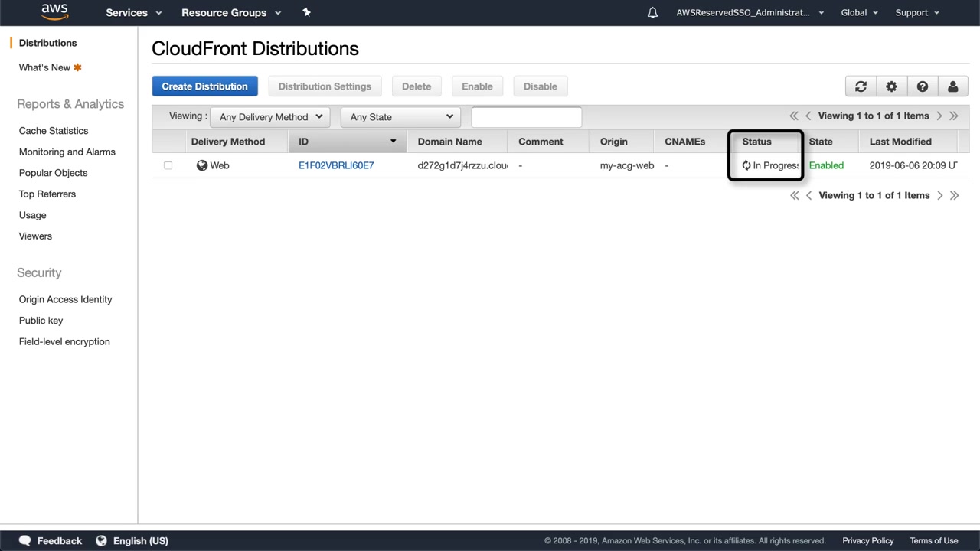Screen dimensions: 980x551
Task: Open table settings gear icon
Action: pyautogui.click(x=891, y=86)
